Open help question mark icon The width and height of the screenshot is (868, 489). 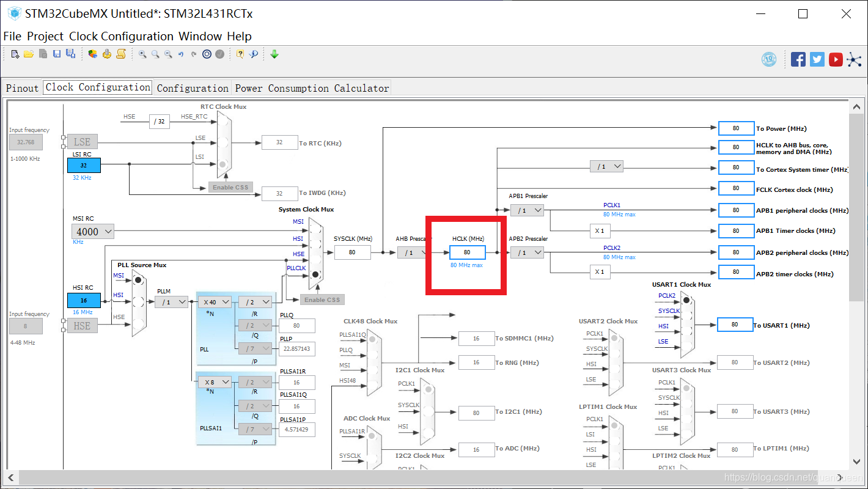click(x=240, y=54)
